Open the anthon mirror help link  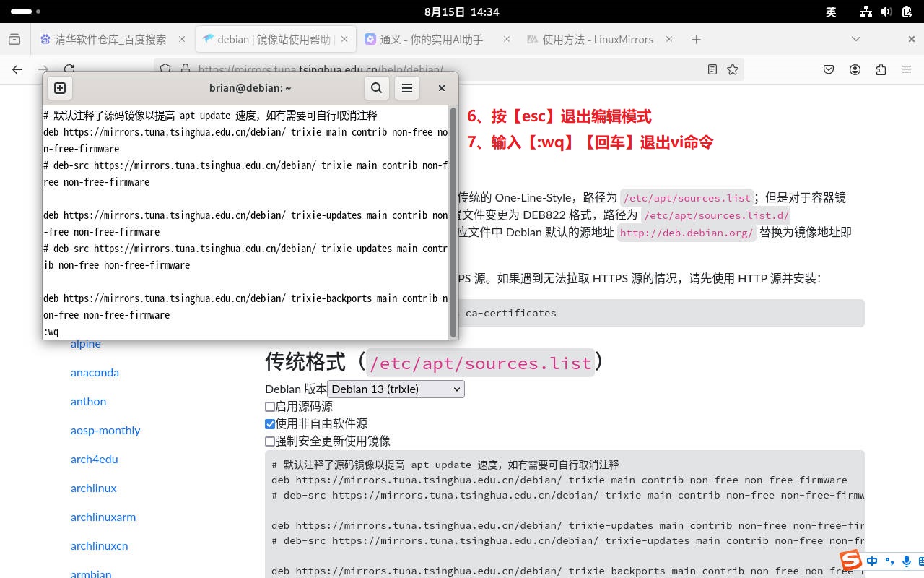[88, 401]
